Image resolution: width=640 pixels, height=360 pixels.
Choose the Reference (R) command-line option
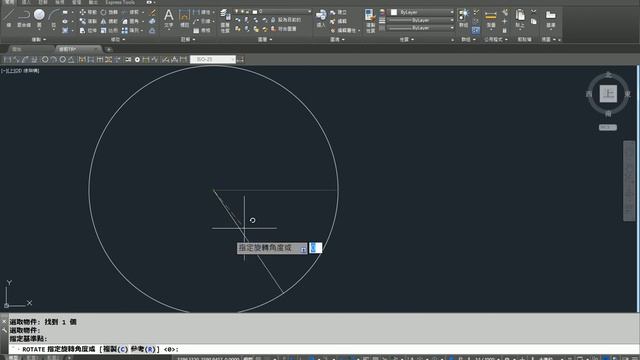click(x=143, y=349)
